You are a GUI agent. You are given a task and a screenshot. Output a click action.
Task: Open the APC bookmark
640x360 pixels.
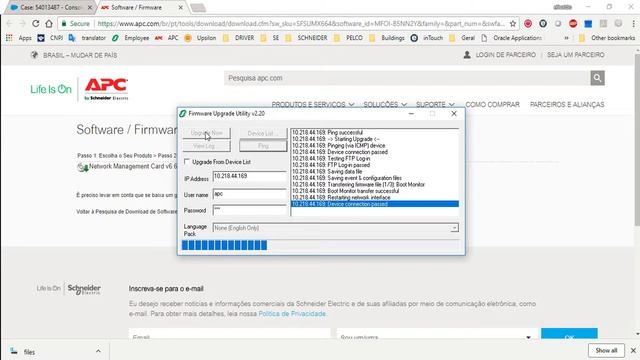click(167, 38)
